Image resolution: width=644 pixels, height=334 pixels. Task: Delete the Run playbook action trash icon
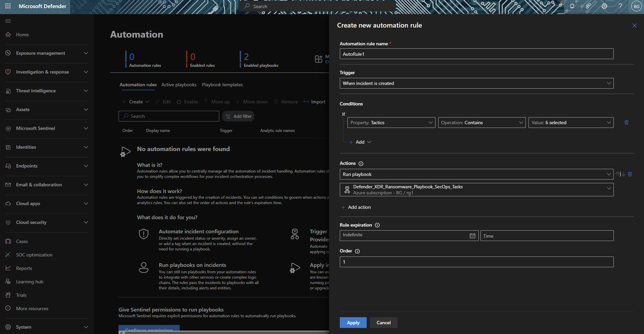[x=630, y=174]
